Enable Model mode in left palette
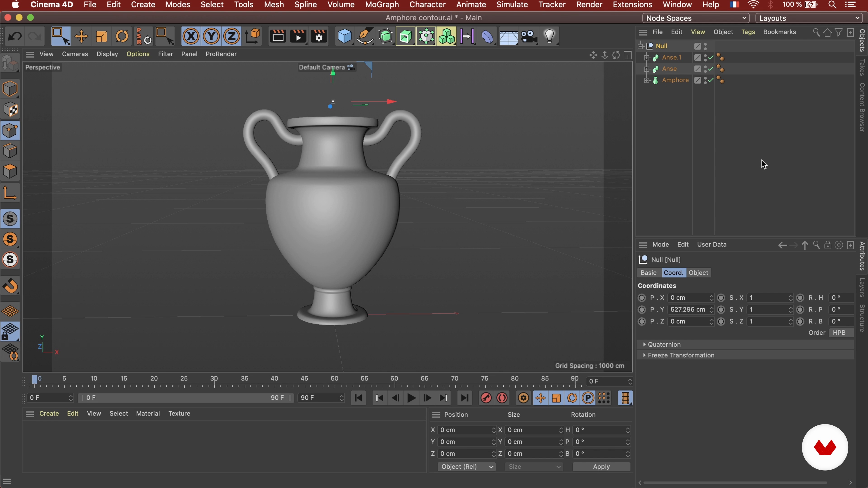Viewport: 868px width, 488px height. 10,89
